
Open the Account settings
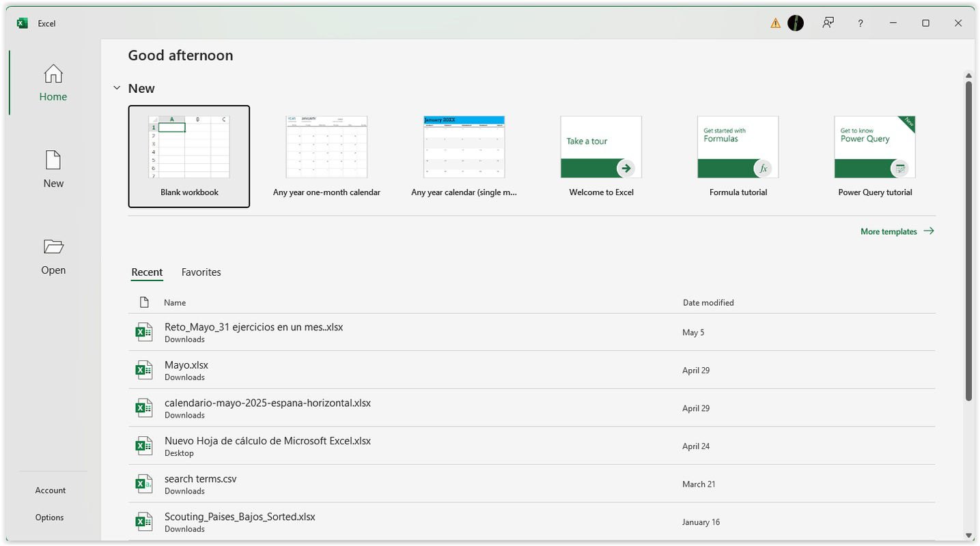[x=50, y=490]
